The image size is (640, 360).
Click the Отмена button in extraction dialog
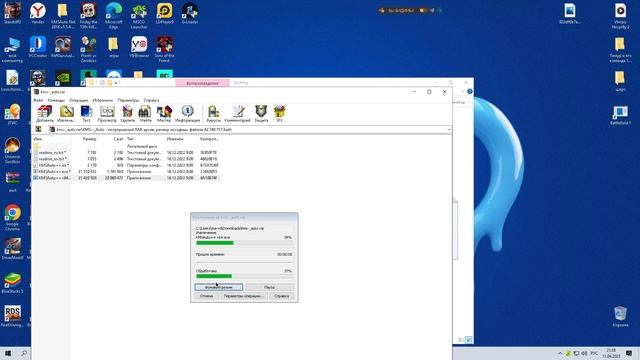pyautogui.click(x=207, y=296)
